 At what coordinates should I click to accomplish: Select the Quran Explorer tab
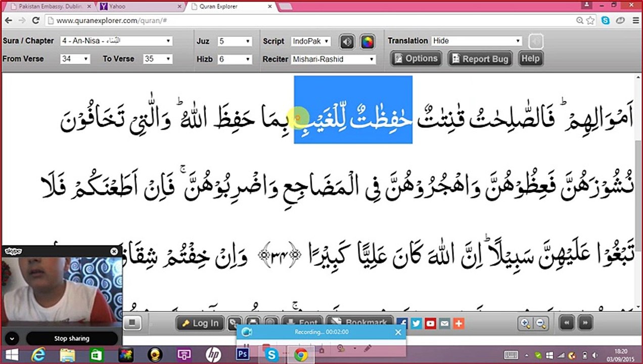point(230,7)
